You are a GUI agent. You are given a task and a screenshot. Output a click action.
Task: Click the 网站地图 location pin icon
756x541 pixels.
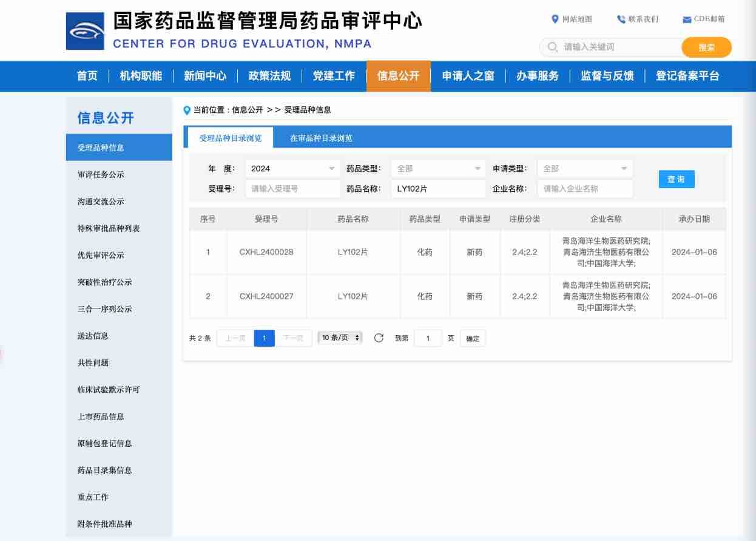pos(554,19)
